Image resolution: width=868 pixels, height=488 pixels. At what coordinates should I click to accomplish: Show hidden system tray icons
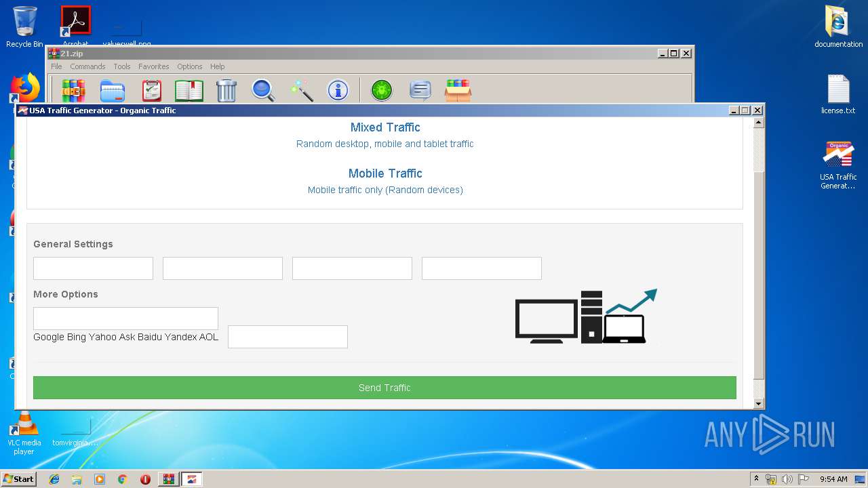(x=756, y=479)
